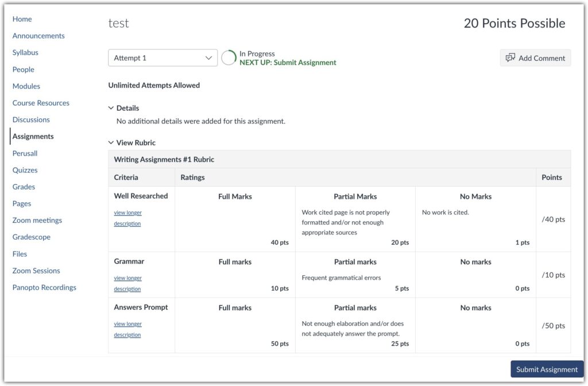The width and height of the screenshot is (588, 386).
Task: Collapse the View Rubric section
Action: point(111,142)
